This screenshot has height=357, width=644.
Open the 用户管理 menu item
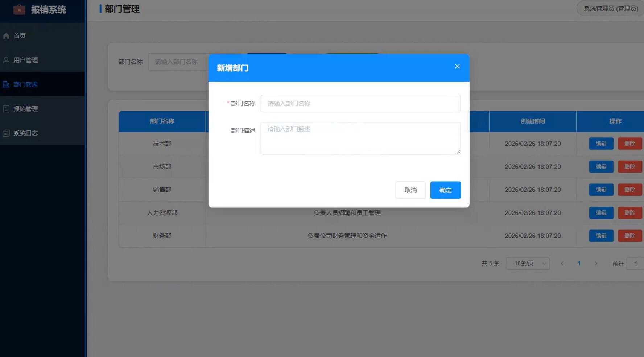point(42,60)
